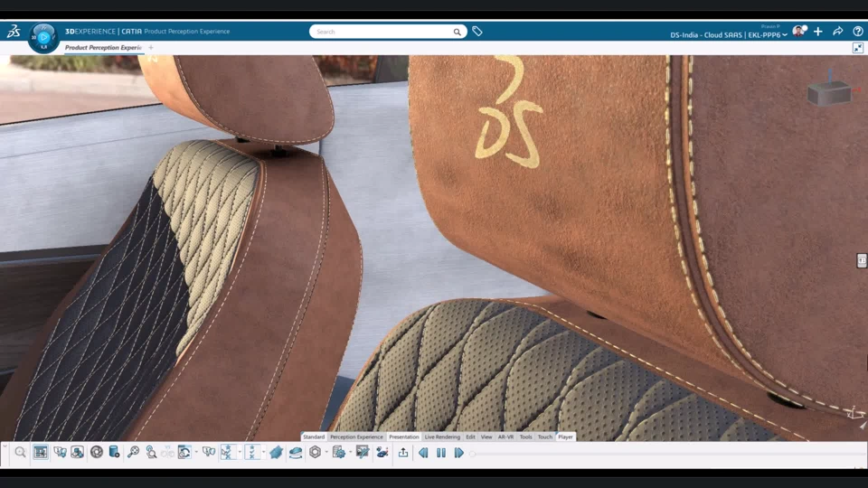Expand dropdown beside hexagon nut icon

coord(326,452)
